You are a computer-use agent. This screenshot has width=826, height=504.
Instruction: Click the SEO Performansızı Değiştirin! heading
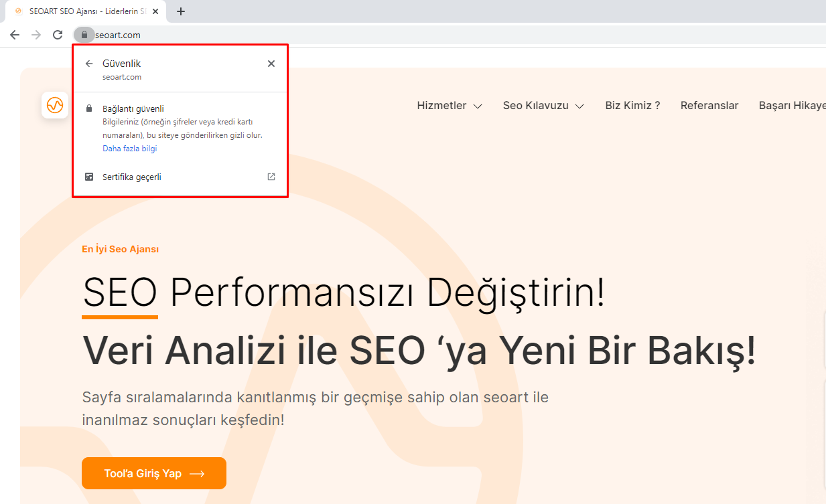(x=344, y=292)
